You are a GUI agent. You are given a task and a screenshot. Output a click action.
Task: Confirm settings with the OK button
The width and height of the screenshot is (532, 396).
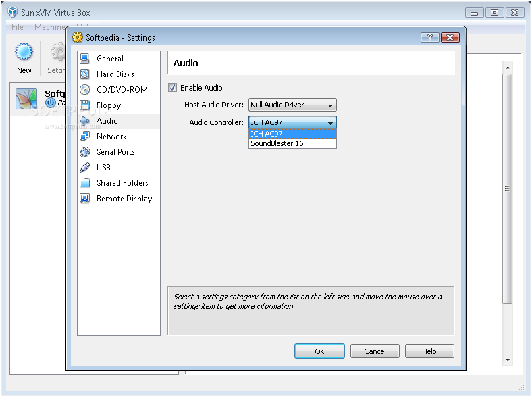pos(319,351)
